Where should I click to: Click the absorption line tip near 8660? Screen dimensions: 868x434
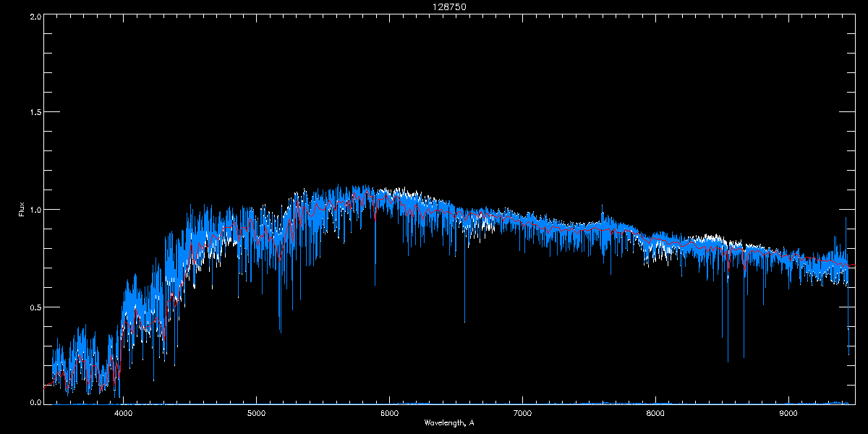[x=744, y=357]
